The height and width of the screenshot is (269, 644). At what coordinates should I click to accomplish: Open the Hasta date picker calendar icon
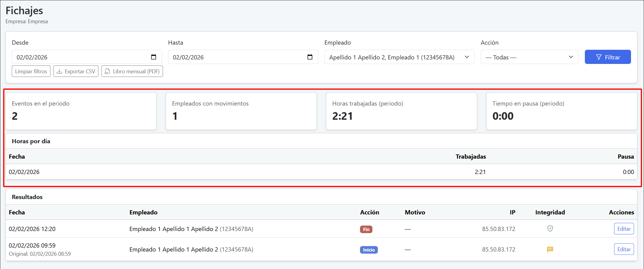(310, 57)
